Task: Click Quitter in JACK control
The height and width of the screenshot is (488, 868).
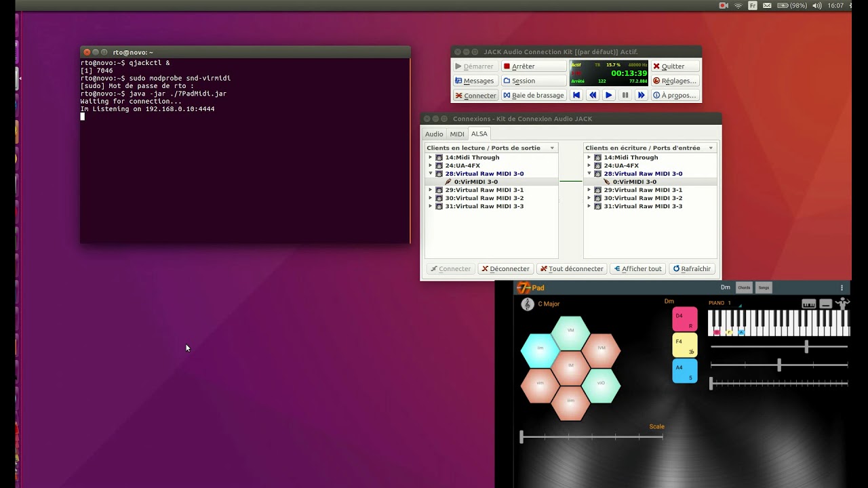Action: pos(675,66)
